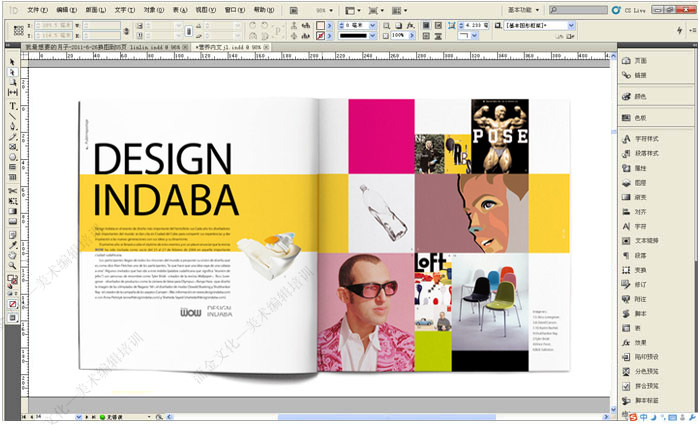Click the Bridge button in application bar
The image size is (700, 425).
[293, 10]
